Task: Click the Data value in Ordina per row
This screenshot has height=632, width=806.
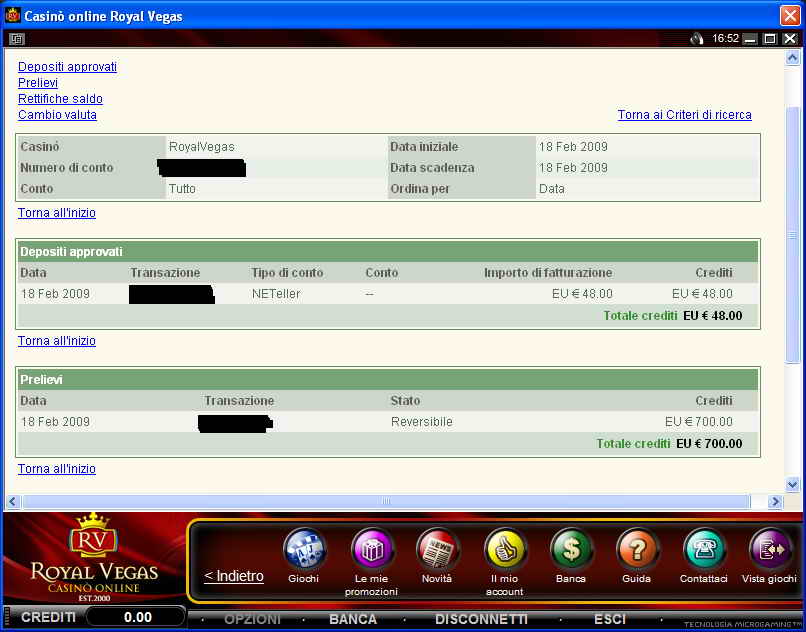Action: pyautogui.click(x=552, y=189)
